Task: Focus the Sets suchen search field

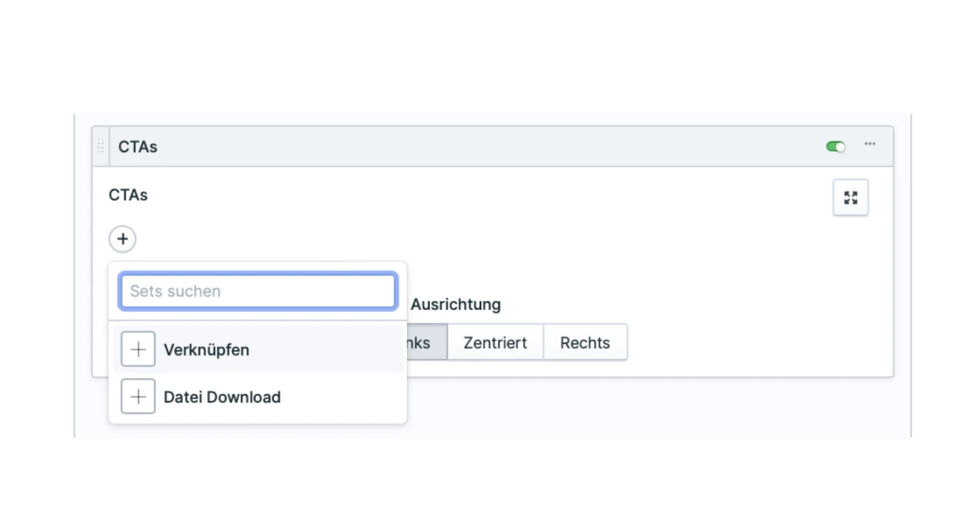Action: 257,291
